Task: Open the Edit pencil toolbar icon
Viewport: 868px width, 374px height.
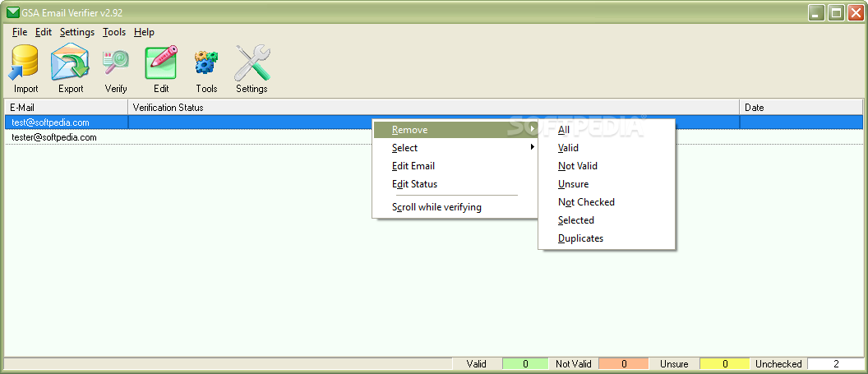Action: [x=161, y=63]
